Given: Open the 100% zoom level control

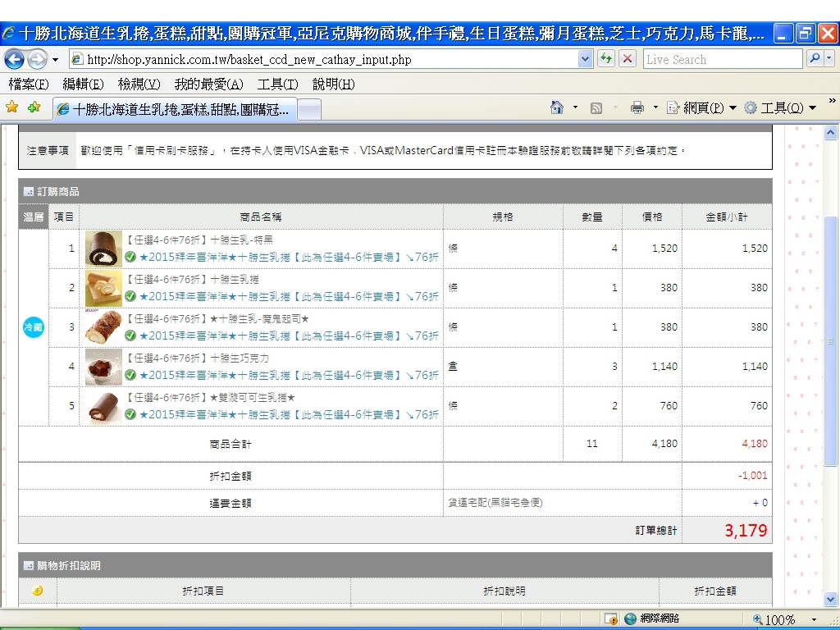Looking at the screenshot, I should pos(785,620).
